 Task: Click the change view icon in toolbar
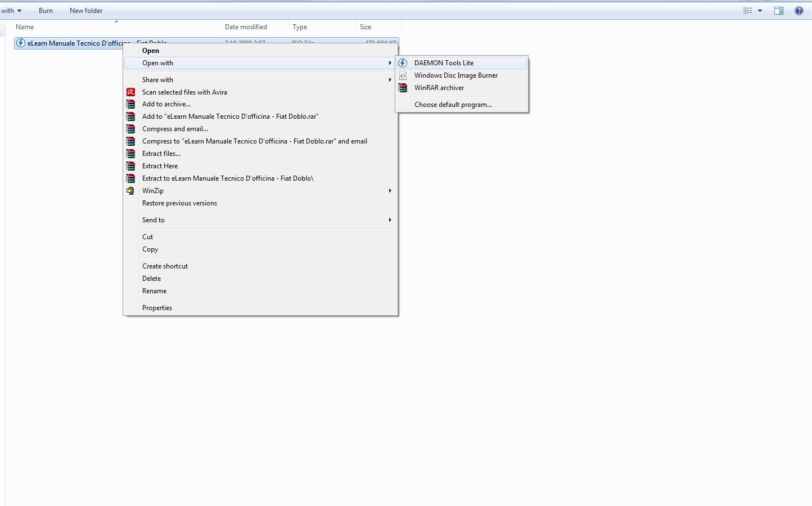click(x=748, y=11)
